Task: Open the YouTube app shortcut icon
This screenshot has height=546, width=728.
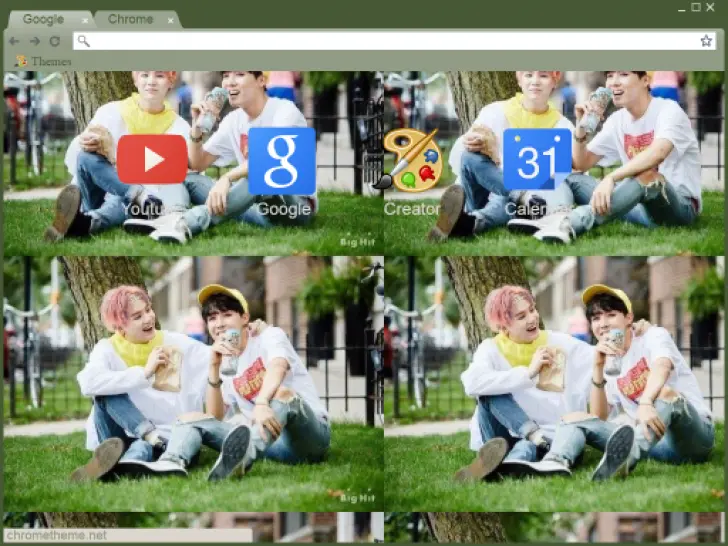Action: pos(152,159)
